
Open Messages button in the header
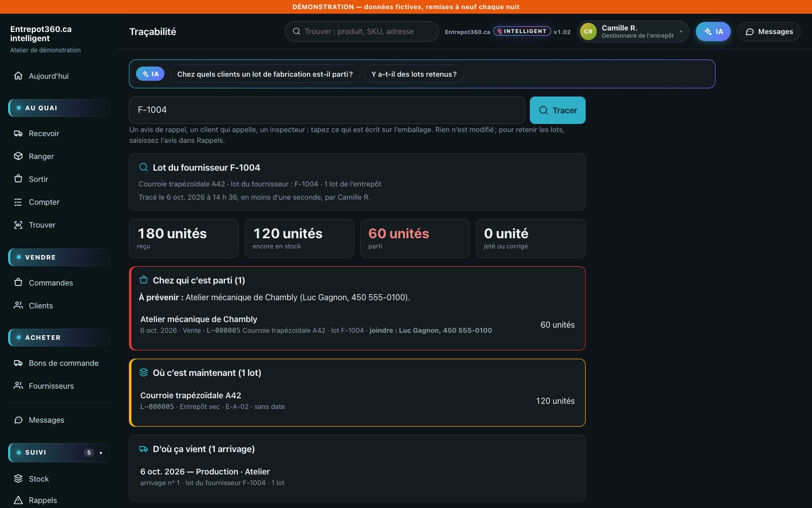click(x=769, y=31)
